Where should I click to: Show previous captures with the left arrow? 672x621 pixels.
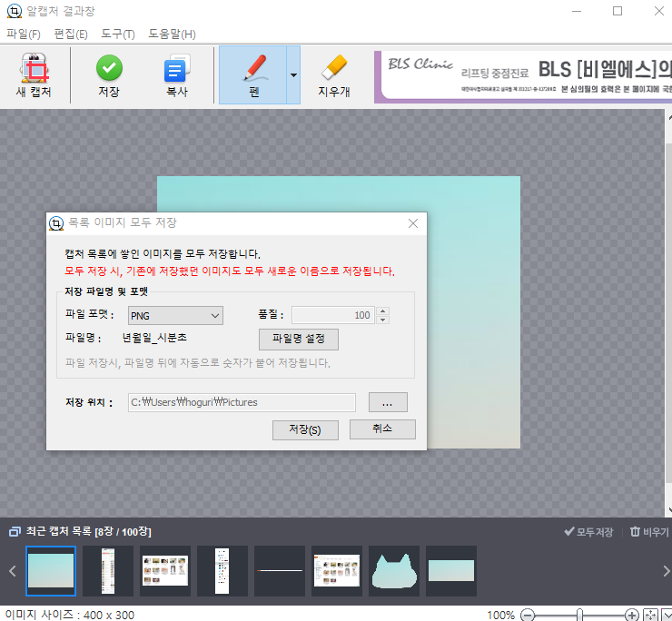[13, 571]
